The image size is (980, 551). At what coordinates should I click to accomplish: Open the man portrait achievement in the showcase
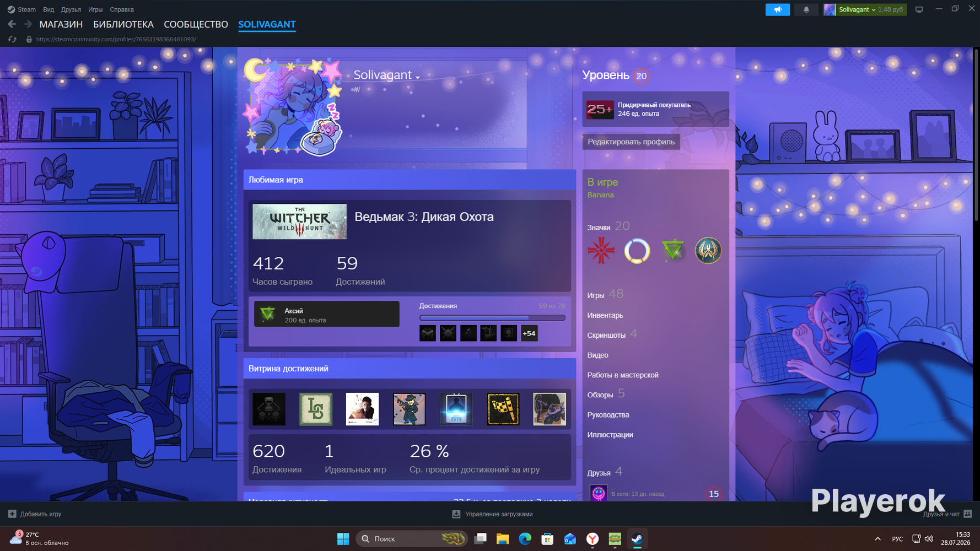coord(362,409)
